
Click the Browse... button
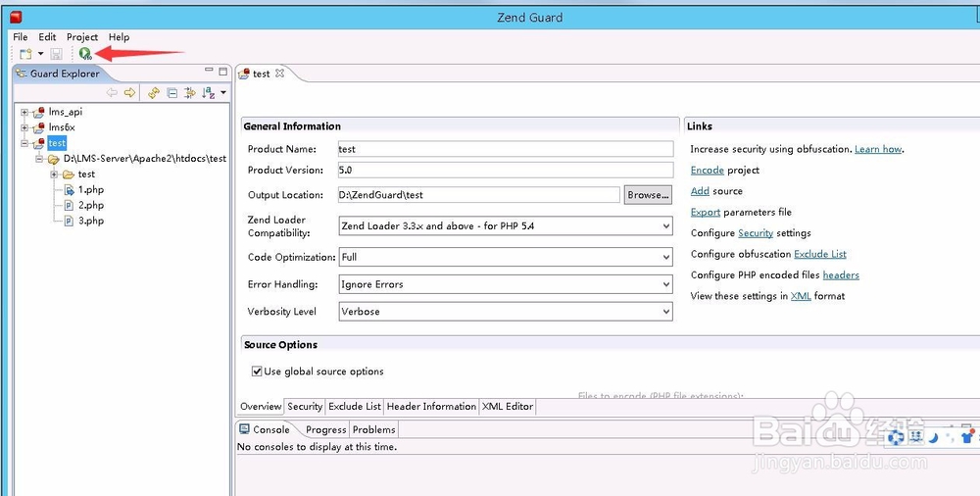[648, 195]
